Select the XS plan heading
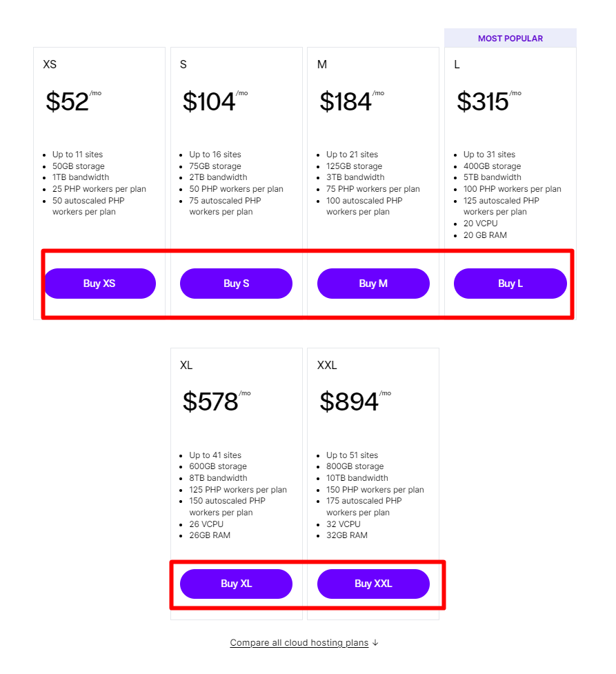The width and height of the screenshot is (616, 674). click(50, 64)
